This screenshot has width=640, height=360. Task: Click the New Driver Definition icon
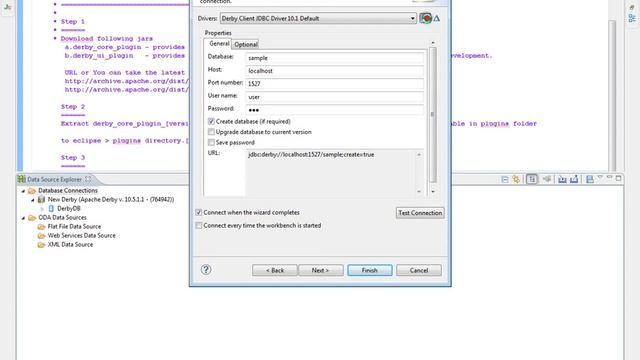[x=425, y=18]
